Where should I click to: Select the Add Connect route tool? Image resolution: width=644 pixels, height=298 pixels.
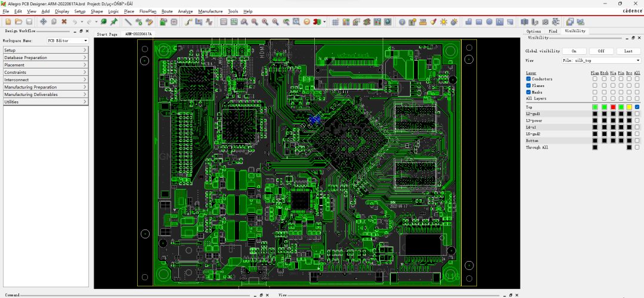[x=188, y=22]
